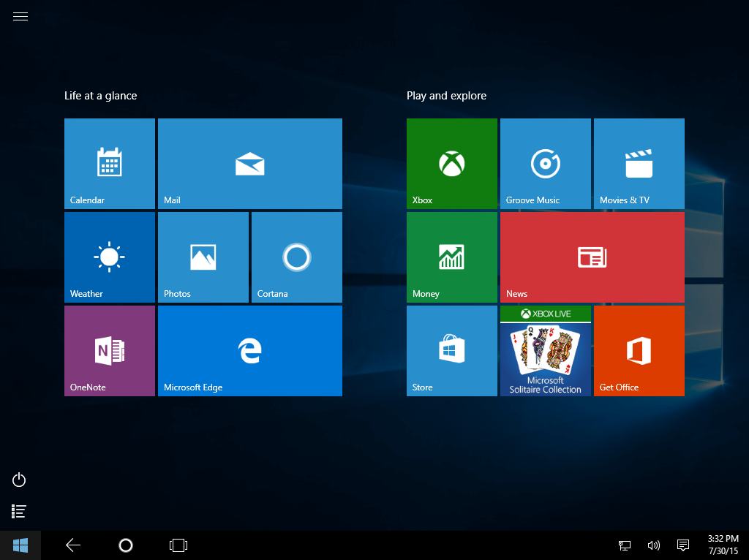Launch the Weather app tile
Viewport: 749px width, 560px height.
click(x=110, y=257)
